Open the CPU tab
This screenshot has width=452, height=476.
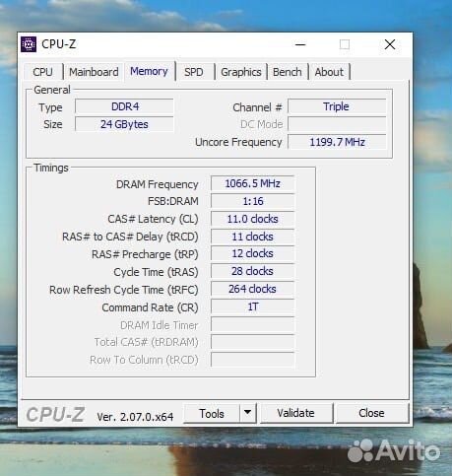(42, 72)
